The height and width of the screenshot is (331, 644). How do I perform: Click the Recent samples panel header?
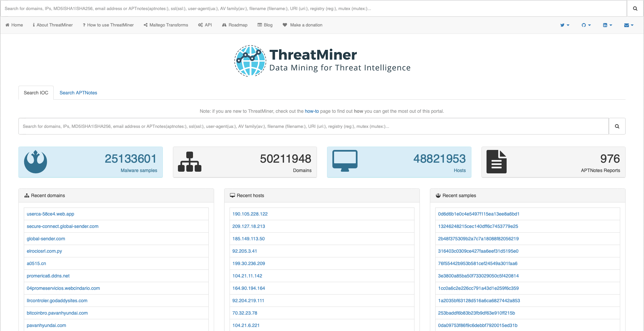(x=528, y=195)
